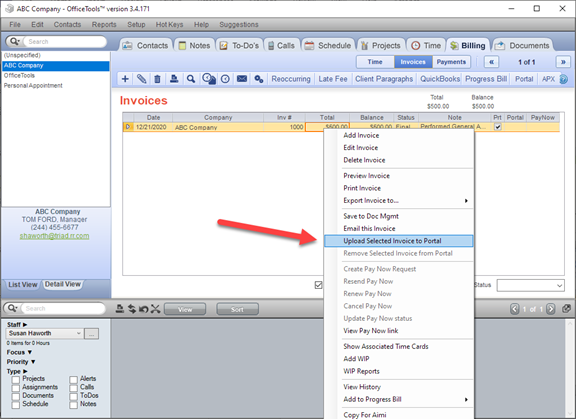576x419 pixels.
Task: Click the top search magnifier icon
Action: click(14, 41)
